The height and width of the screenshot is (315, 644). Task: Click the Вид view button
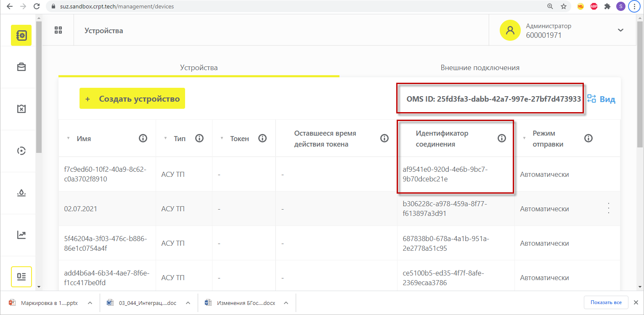click(602, 99)
